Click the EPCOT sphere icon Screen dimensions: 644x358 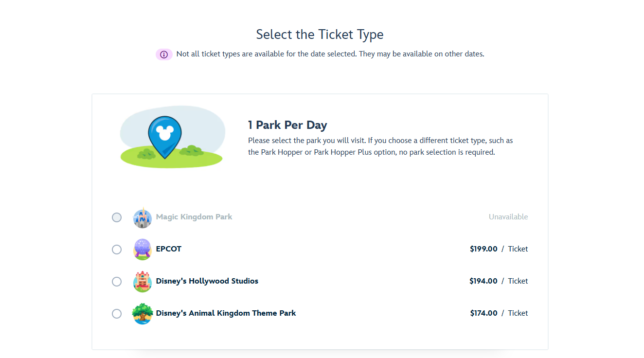pos(142,250)
